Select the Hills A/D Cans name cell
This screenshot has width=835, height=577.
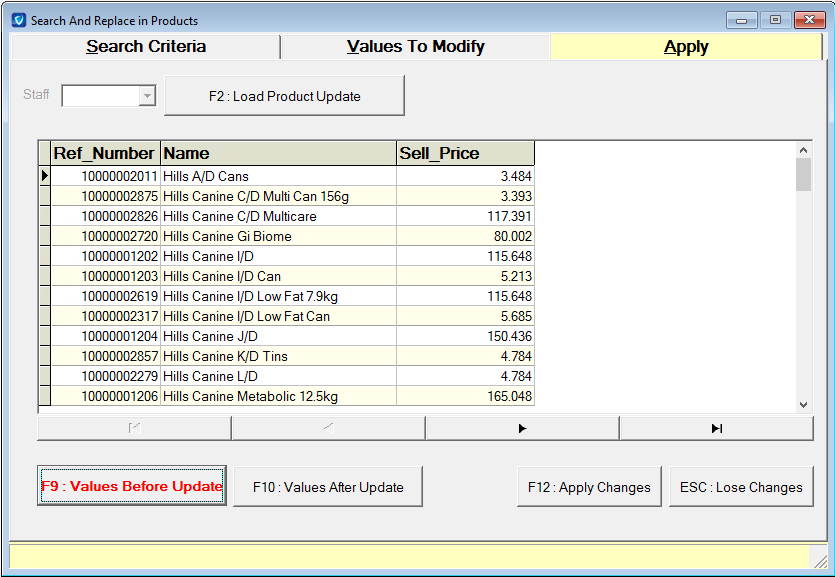point(279,176)
